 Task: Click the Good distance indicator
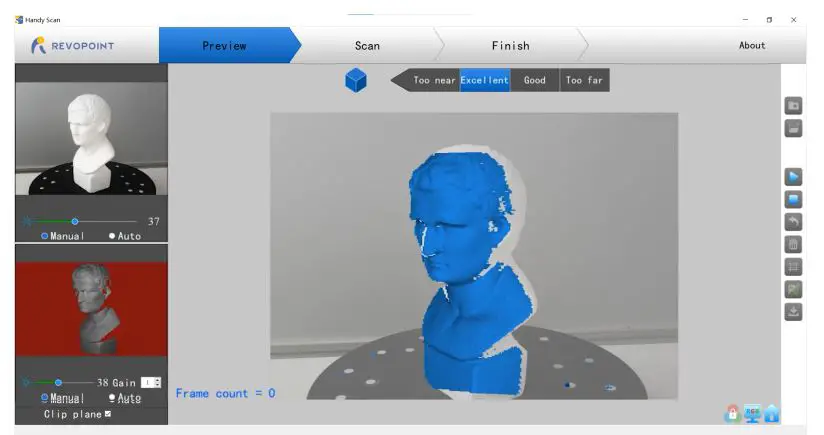pyautogui.click(x=534, y=80)
